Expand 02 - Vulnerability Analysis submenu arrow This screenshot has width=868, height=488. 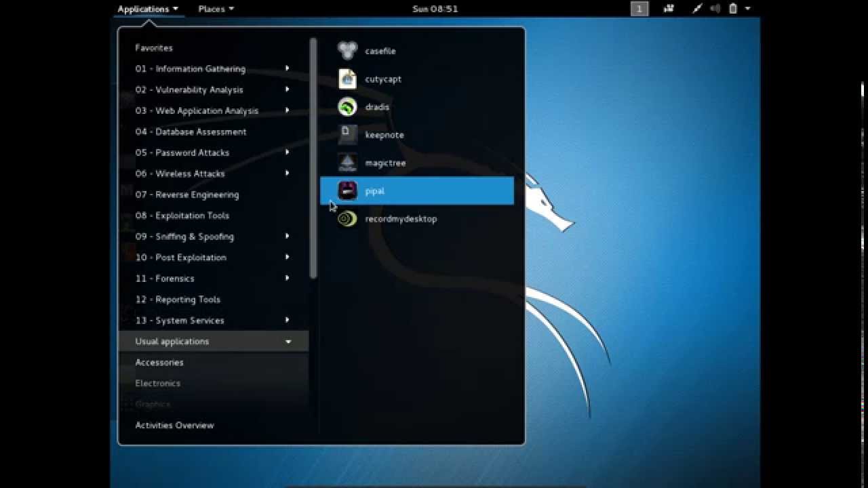[288, 89]
